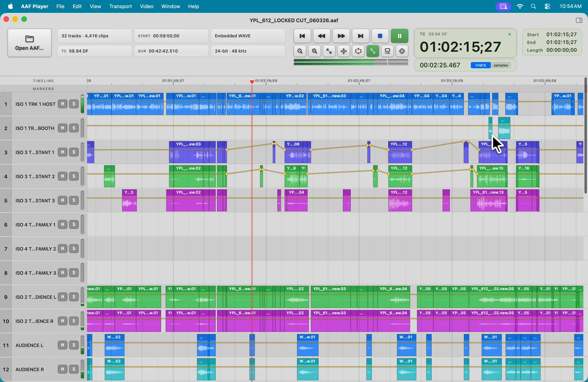Solo track 10 ISO 2 T...IENCE R

coord(74,321)
